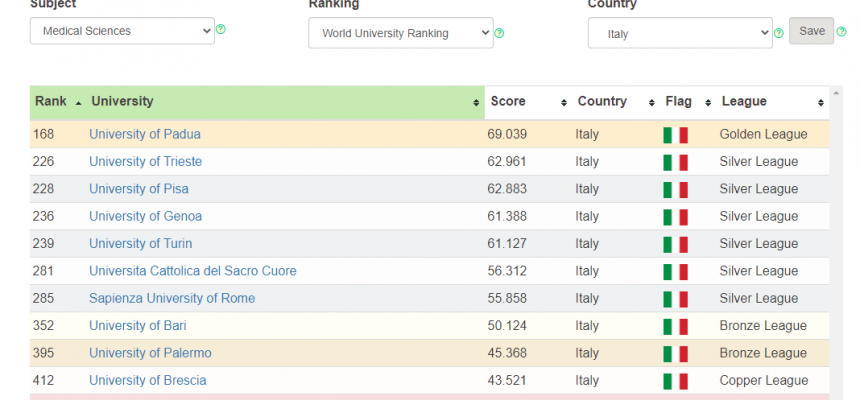Click Italy flag in University of Pisa row

(675, 190)
